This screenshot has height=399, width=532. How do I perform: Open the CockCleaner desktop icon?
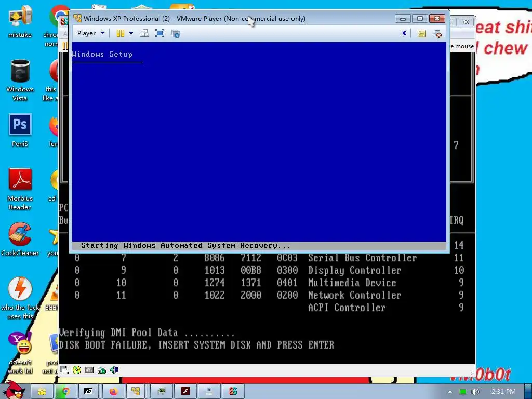coord(20,239)
